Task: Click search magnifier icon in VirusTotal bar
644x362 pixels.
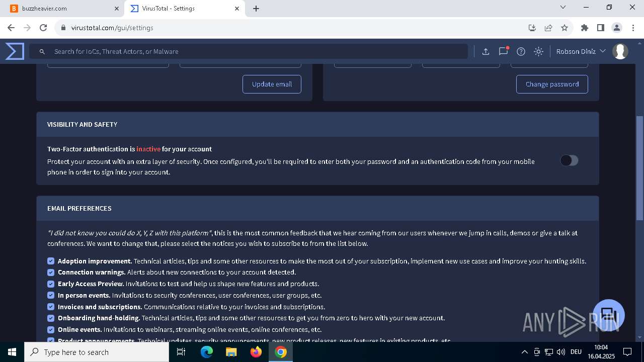Action: [x=42, y=51]
